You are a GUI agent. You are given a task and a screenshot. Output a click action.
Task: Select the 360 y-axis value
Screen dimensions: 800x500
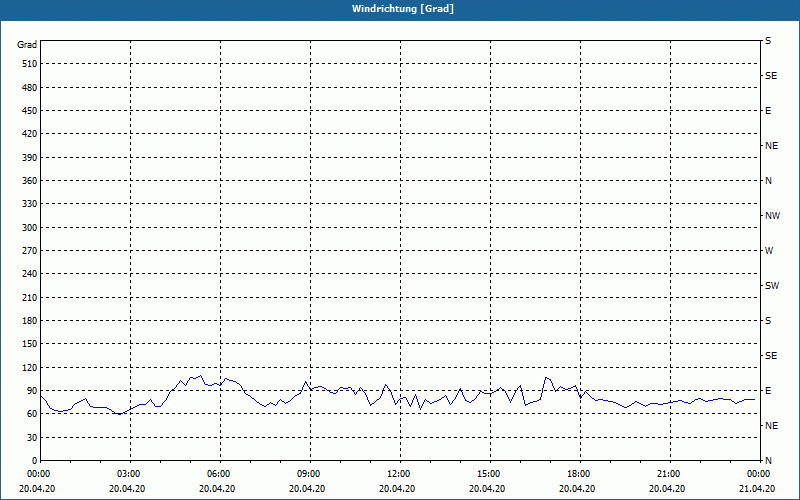click(x=30, y=181)
